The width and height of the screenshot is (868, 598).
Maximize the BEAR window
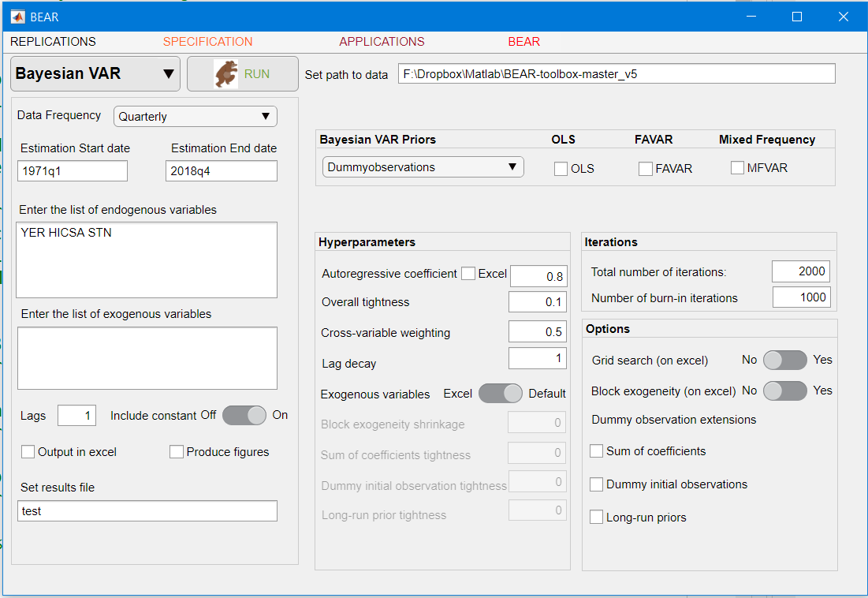(797, 17)
